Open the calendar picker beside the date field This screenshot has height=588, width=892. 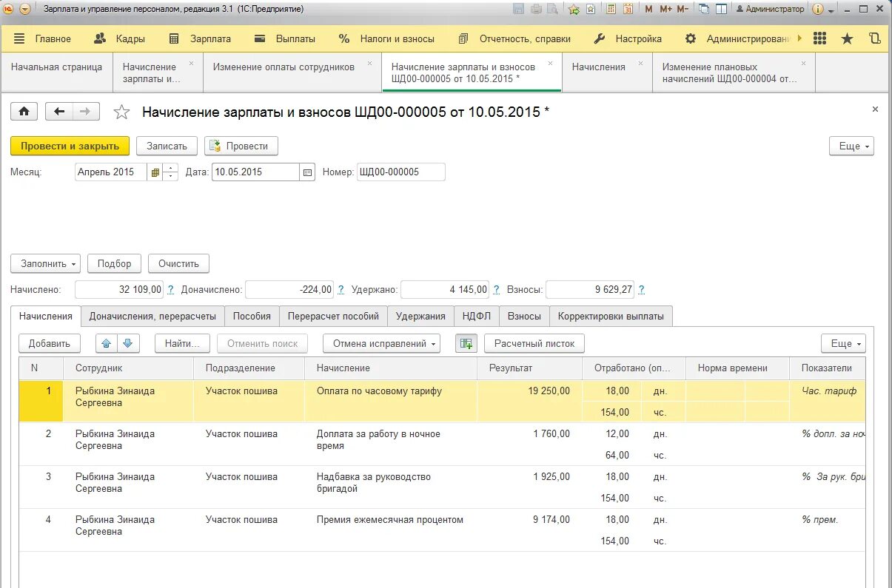[x=307, y=172]
